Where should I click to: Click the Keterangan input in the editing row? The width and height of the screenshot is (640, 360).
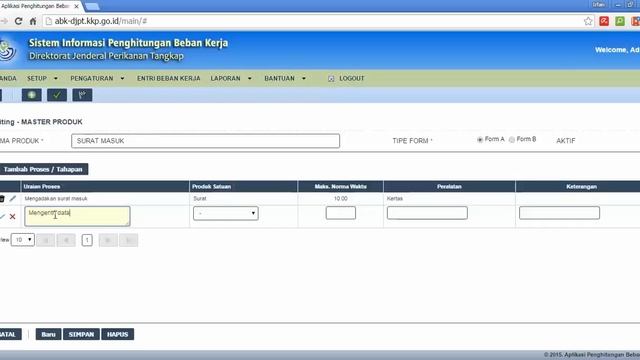click(559, 213)
